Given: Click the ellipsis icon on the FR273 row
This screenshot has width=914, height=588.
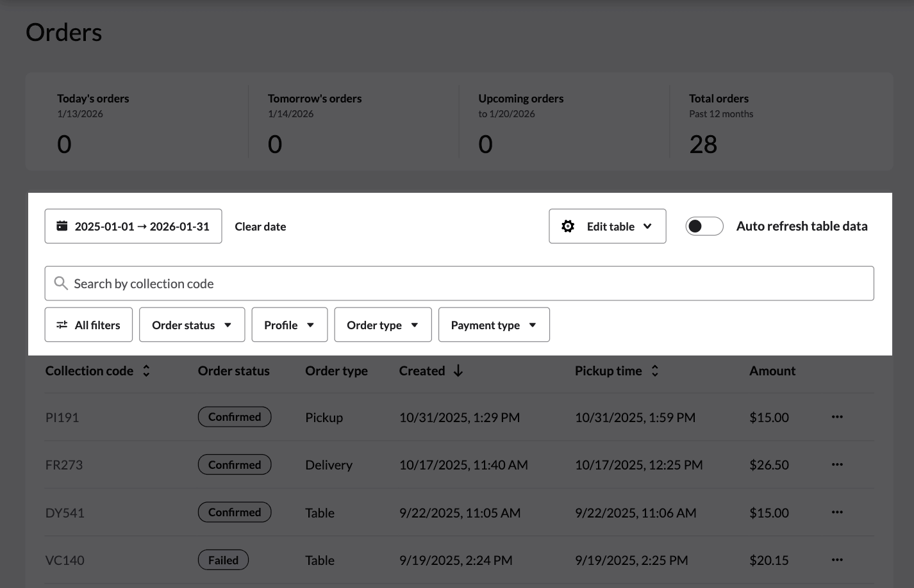Looking at the screenshot, I should click(x=837, y=464).
